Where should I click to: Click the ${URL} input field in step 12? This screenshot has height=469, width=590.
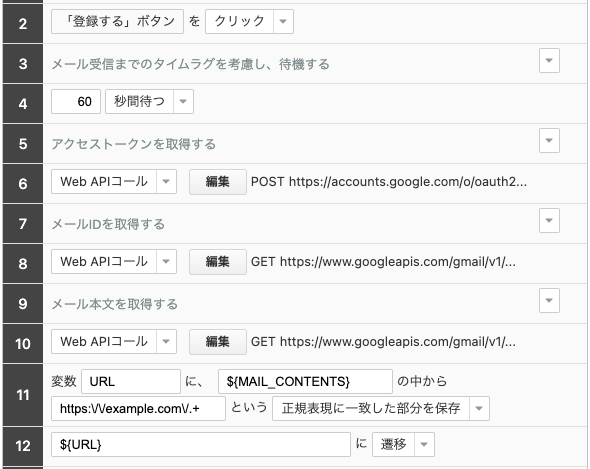point(201,445)
